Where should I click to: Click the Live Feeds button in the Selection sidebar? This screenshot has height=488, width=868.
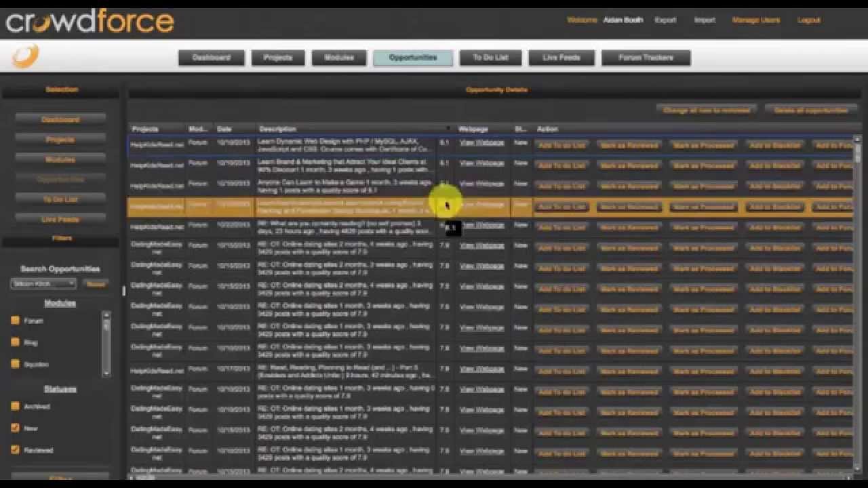point(60,220)
